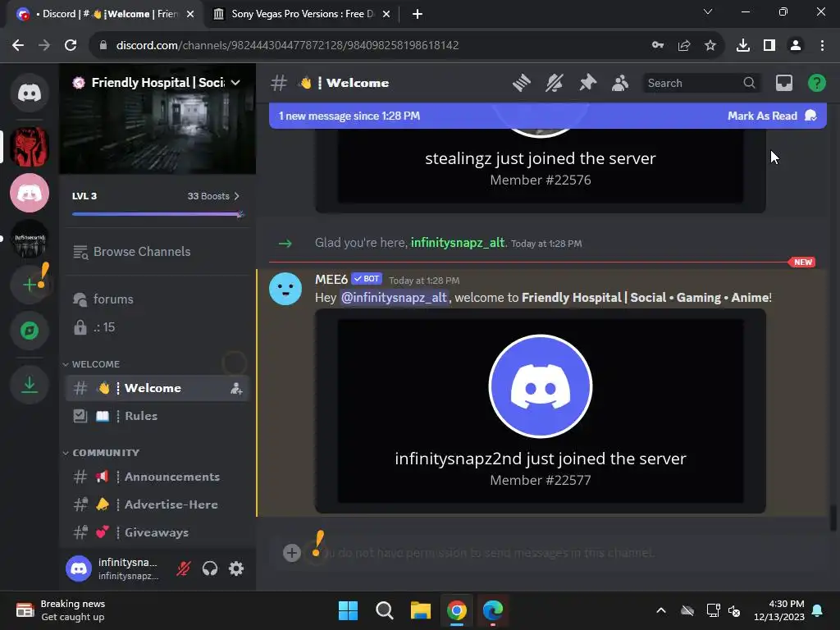Open the Rules channel
The width and height of the screenshot is (840, 630).
point(157,416)
